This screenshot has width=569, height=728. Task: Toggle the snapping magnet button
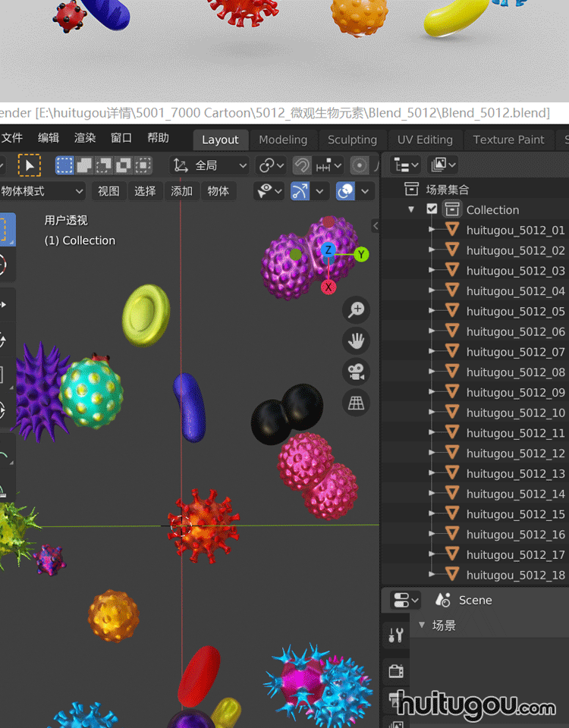[x=302, y=165]
